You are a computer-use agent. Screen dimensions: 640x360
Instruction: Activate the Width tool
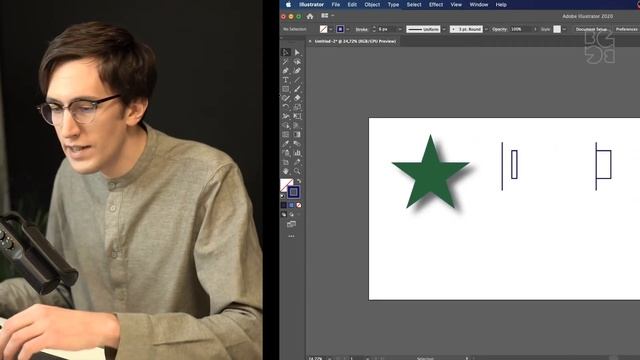coord(286,116)
